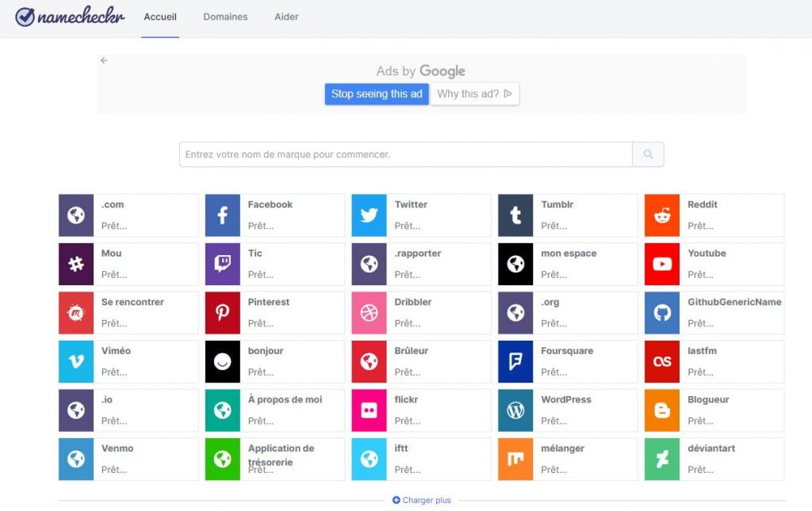This screenshot has height=511, width=812.
Task: Open the Accueil tab
Action: point(160,17)
